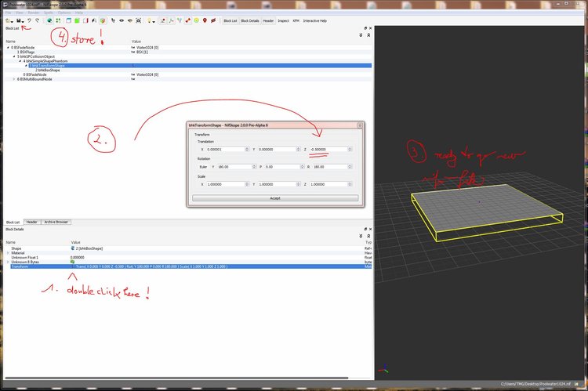This screenshot has height=391, width=588.
Task: Click the orange-green cube view icon
Action: [103, 20]
